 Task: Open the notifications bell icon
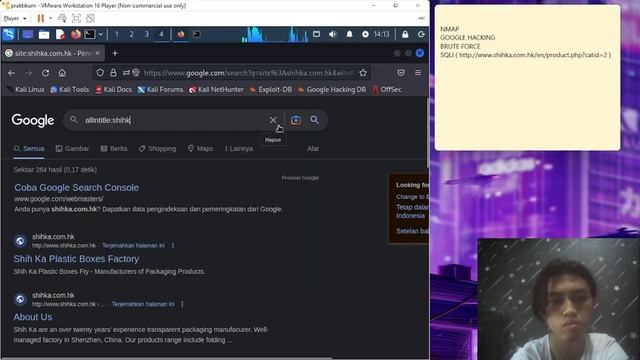click(x=349, y=34)
